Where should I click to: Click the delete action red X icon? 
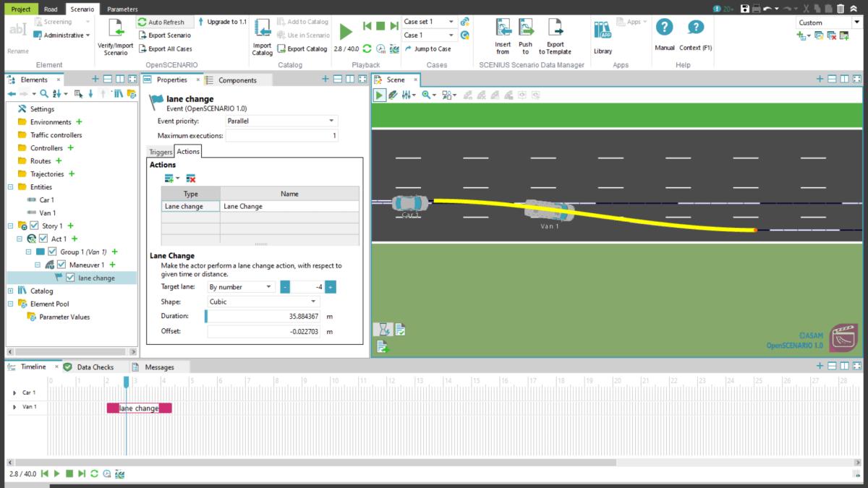(191, 179)
